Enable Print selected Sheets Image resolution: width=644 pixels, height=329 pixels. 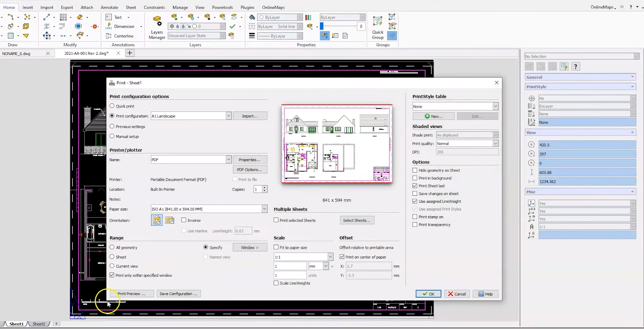tap(276, 220)
